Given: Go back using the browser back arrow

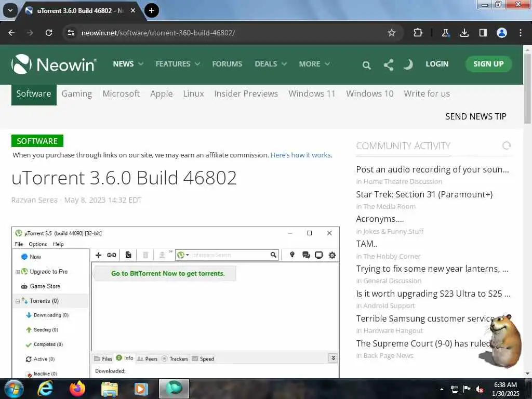Looking at the screenshot, I should [x=11, y=33].
